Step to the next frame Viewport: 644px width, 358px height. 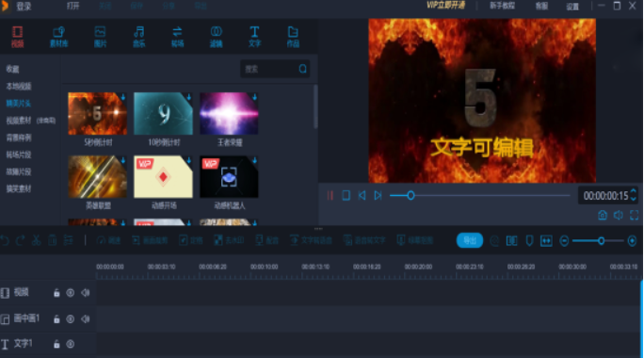point(378,196)
